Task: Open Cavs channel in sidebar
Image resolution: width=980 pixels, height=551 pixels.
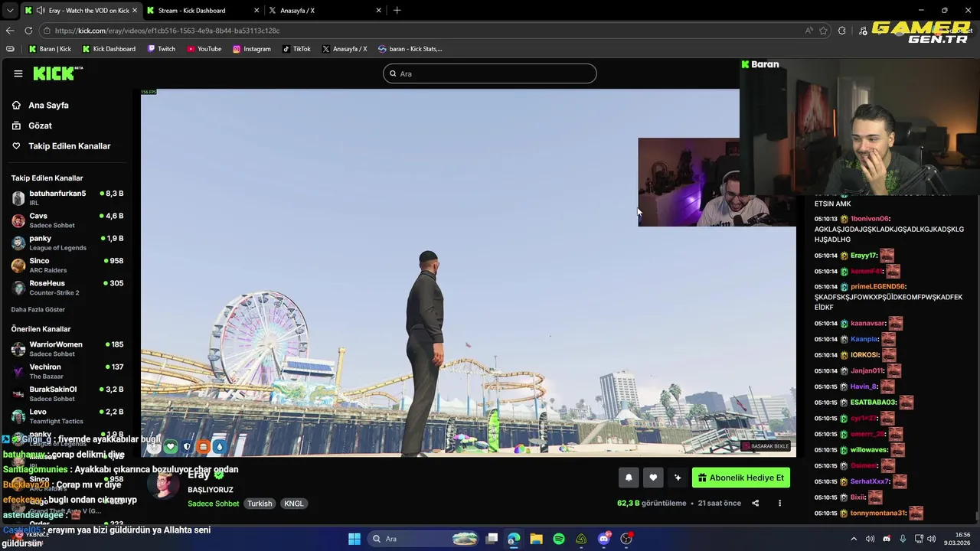Action: click(67, 220)
